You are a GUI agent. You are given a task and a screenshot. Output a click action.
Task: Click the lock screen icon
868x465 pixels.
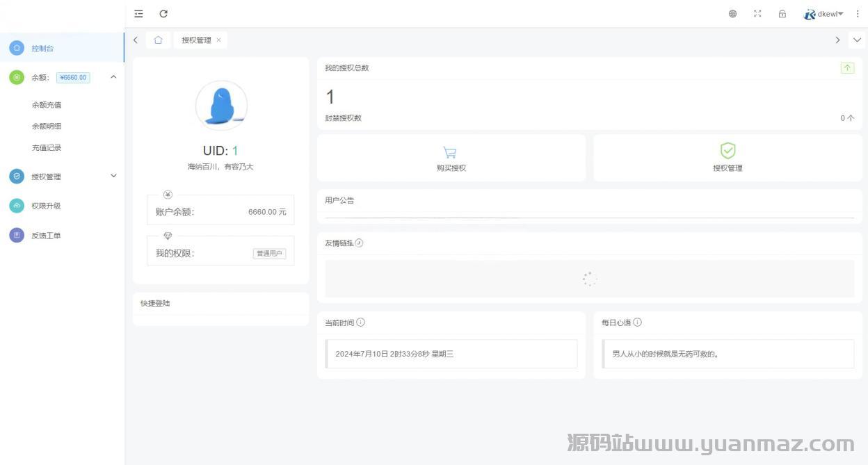[782, 14]
